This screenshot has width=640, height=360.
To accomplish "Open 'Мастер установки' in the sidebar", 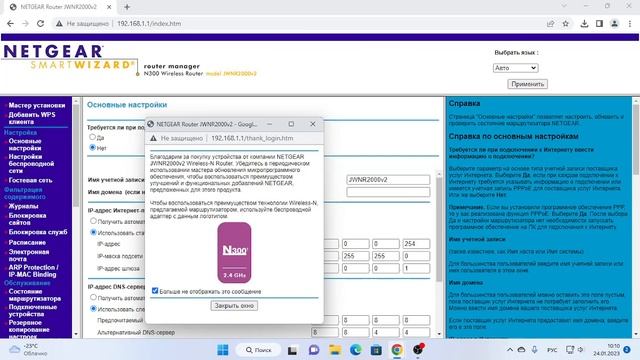I will 37,105.
